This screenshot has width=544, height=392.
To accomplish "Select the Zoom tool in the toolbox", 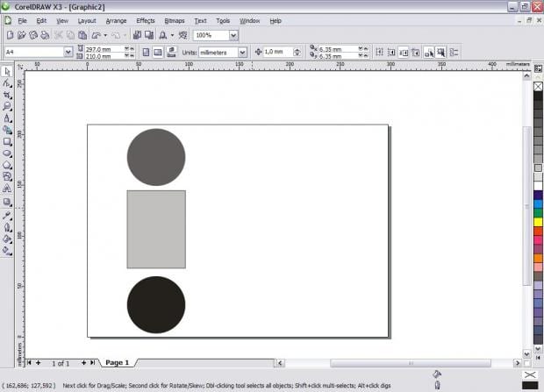I will click(7, 106).
